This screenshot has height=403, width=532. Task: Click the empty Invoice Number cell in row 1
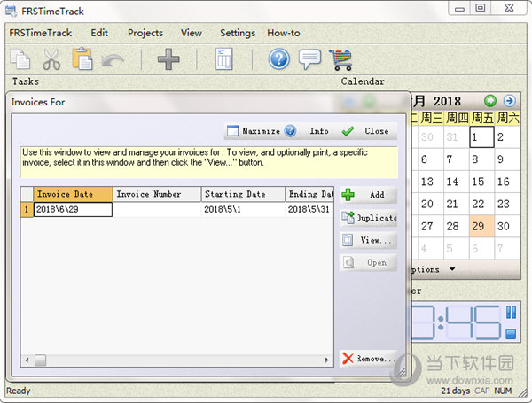coord(157,209)
